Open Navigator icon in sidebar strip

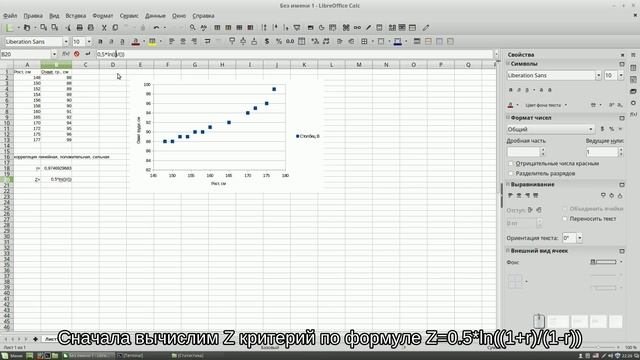[633, 103]
